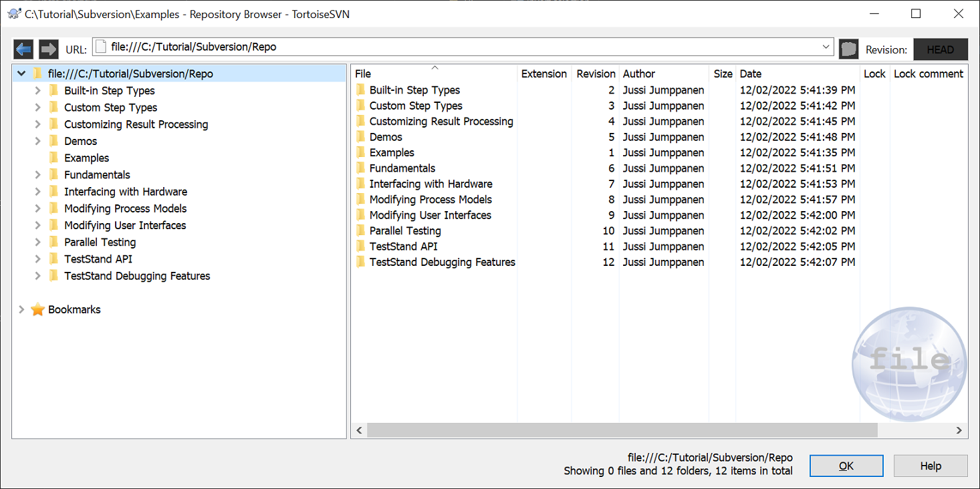Click the Size column header
The height and width of the screenshot is (489, 980).
(x=723, y=73)
